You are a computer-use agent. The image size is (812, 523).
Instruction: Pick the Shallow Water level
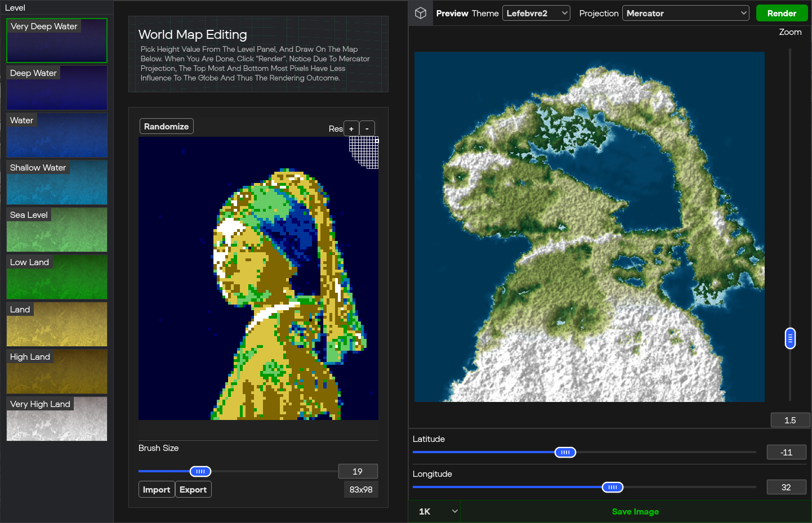coord(57,182)
